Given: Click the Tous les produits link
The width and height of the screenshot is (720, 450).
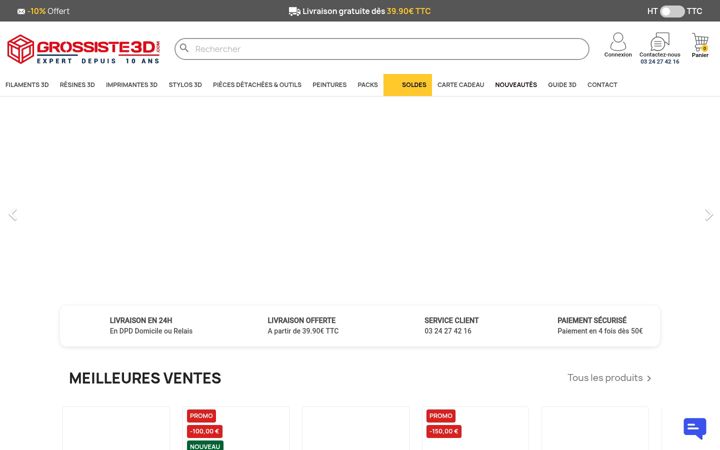Looking at the screenshot, I should coord(609,378).
